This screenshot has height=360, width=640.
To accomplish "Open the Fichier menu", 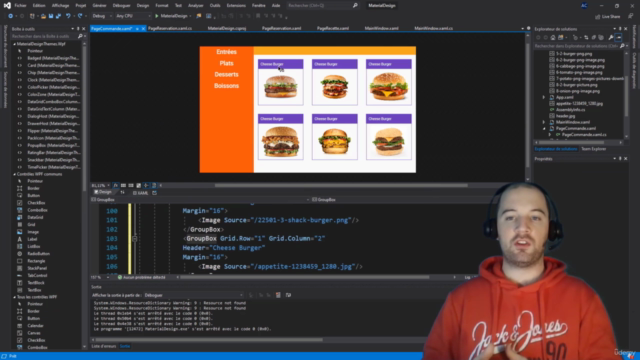I will click(20, 5).
